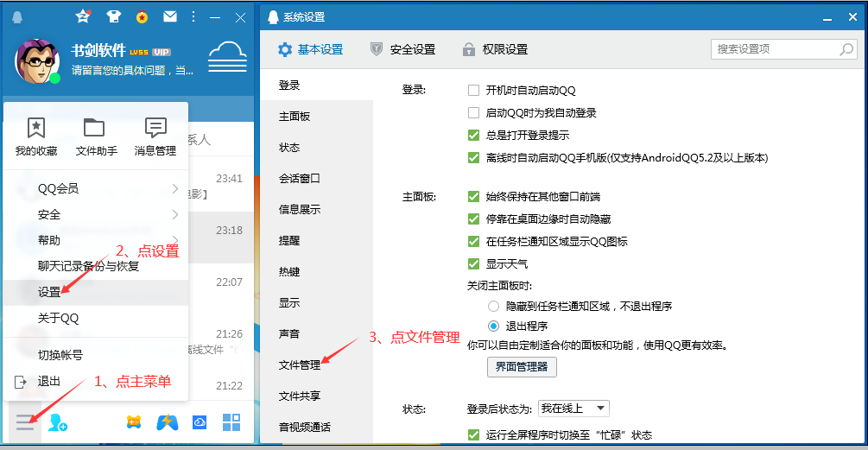The image size is (868, 450).
Task: Uncheck 总是打开登录提示
Action: tap(473, 135)
